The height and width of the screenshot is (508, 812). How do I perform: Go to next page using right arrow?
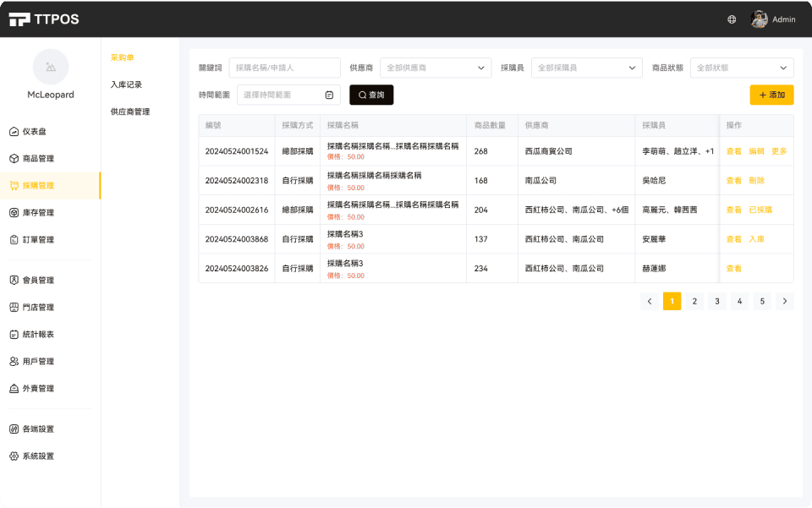[x=785, y=301]
